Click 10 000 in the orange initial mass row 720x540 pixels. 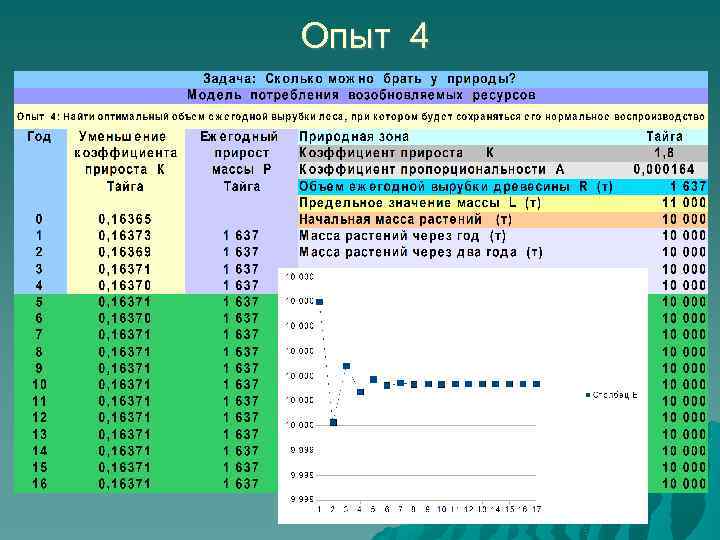(x=684, y=219)
